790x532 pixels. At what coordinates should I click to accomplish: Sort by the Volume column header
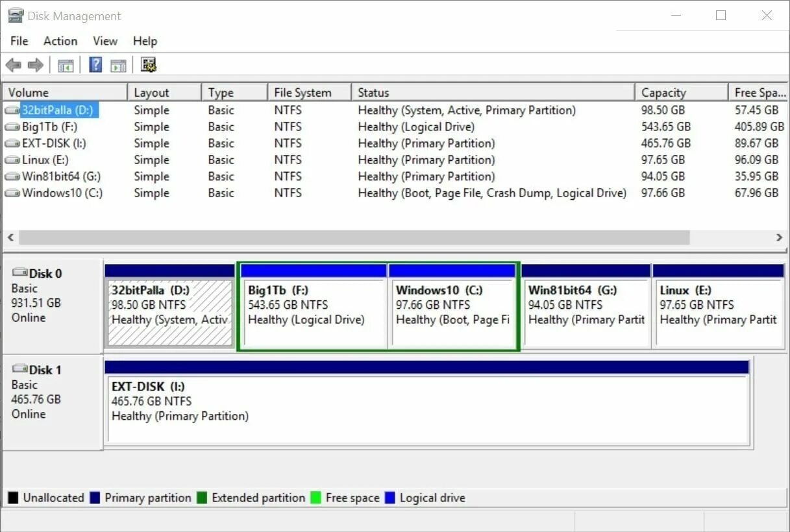pyautogui.click(x=65, y=93)
